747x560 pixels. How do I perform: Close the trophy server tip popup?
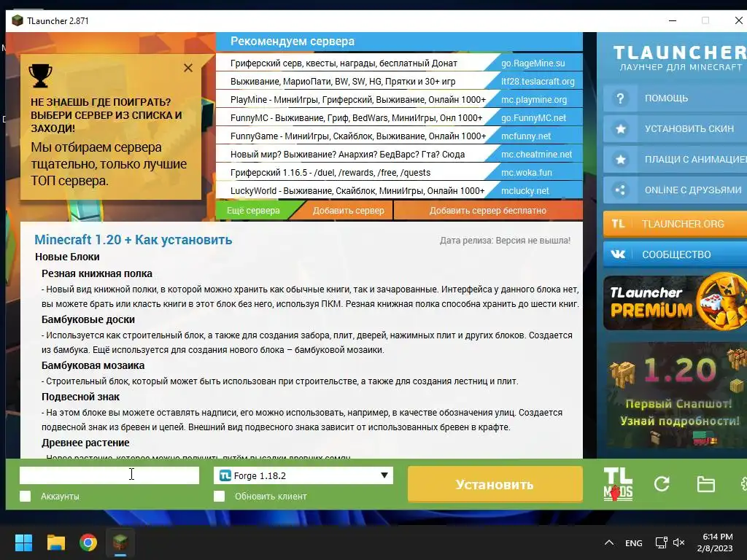(188, 68)
